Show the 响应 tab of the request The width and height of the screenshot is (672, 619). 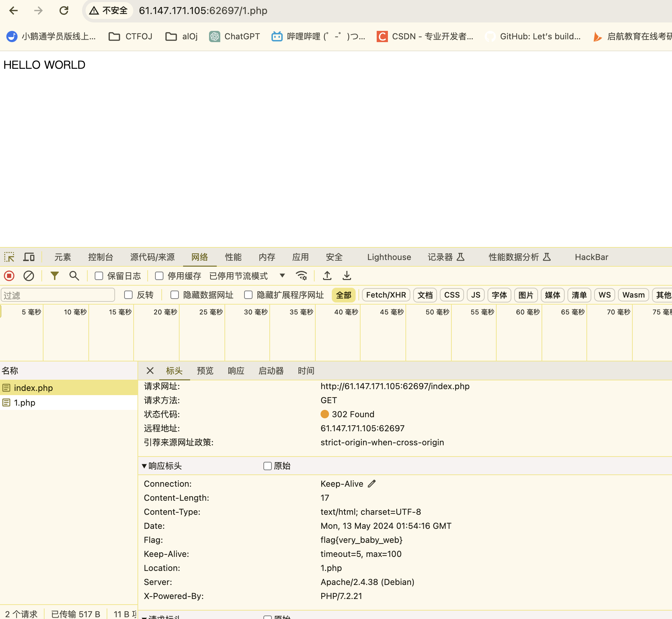[x=236, y=371]
